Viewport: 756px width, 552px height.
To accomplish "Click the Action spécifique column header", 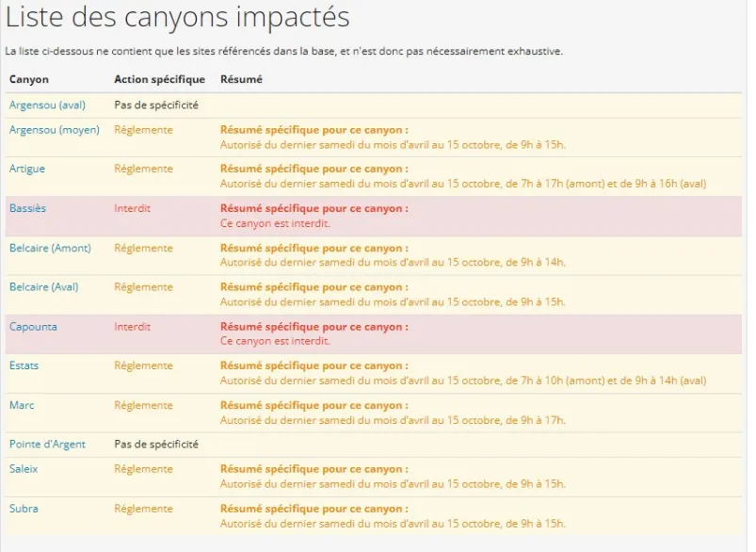I will coord(159,79).
